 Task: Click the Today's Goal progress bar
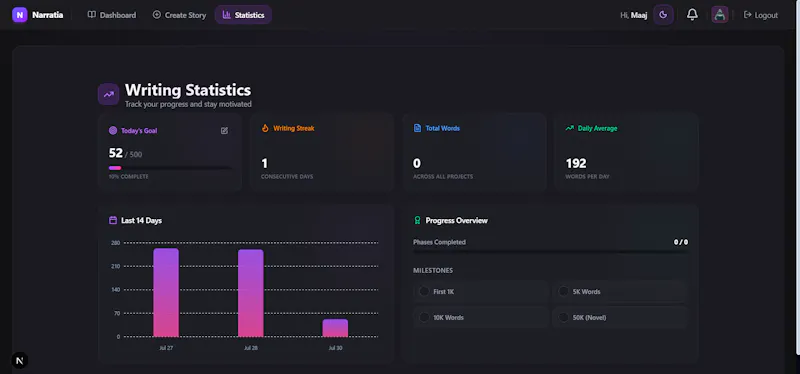click(x=170, y=168)
